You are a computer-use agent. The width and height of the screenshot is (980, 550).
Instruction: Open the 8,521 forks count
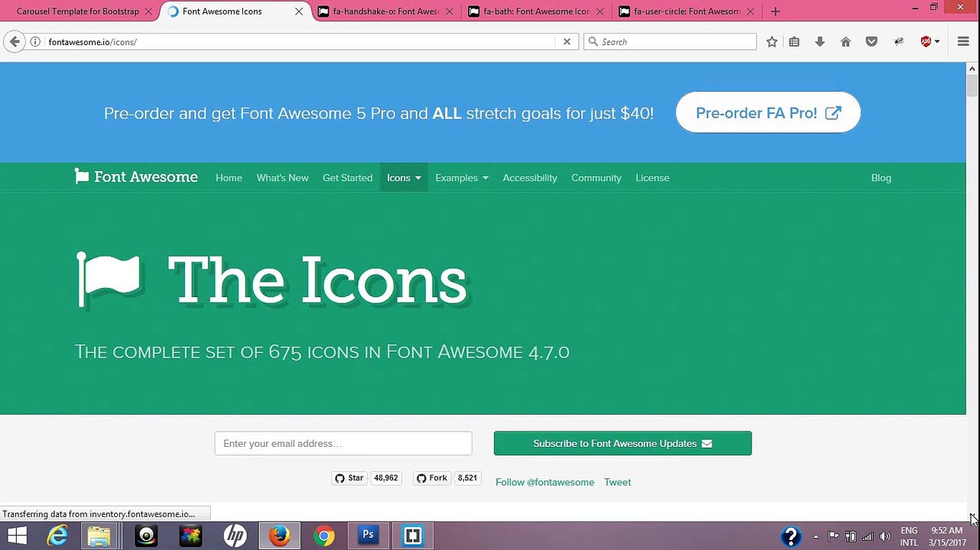tap(467, 478)
